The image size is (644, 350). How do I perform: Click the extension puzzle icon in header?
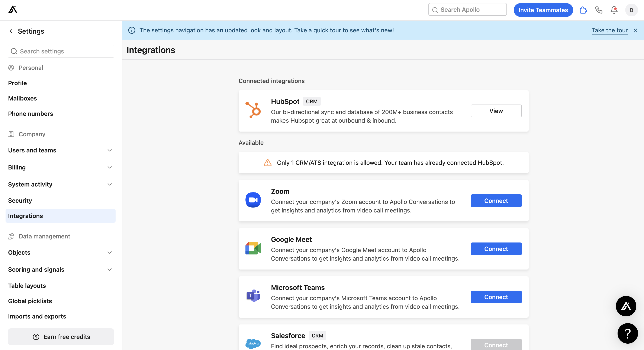583,10
